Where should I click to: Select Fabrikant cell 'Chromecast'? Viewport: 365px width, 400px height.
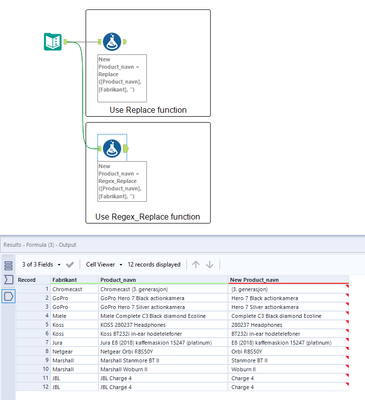(75, 289)
